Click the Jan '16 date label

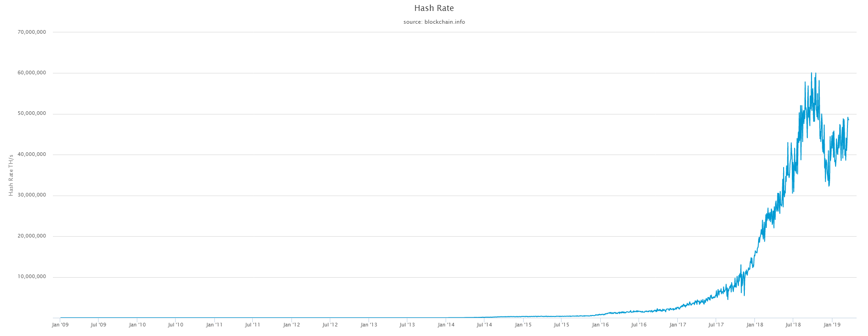(x=600, y=325)
